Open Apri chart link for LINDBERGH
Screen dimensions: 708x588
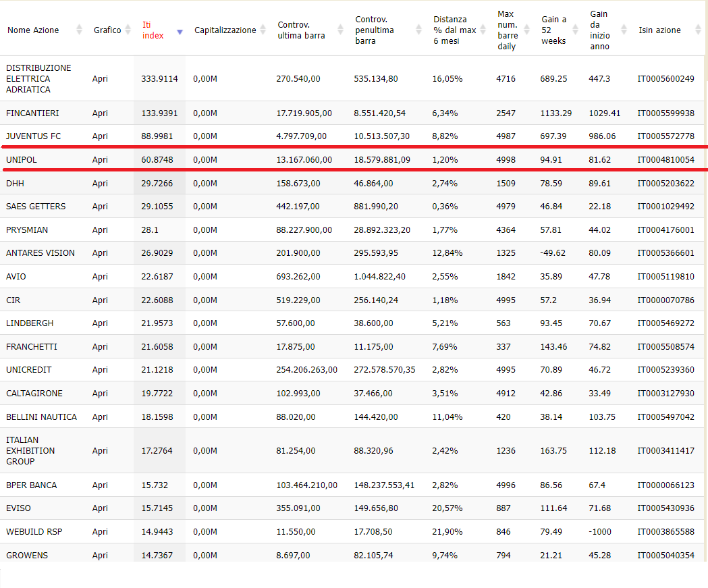[x=100, y=323]
